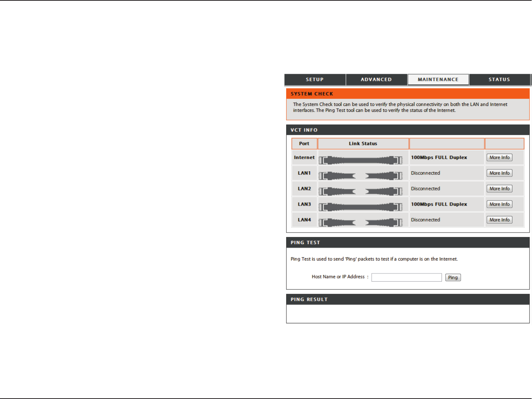Viewport: 532px width, 399px height.
Task: Focus the Host Name or IP Address field
Action: click(x=406, y=277)
